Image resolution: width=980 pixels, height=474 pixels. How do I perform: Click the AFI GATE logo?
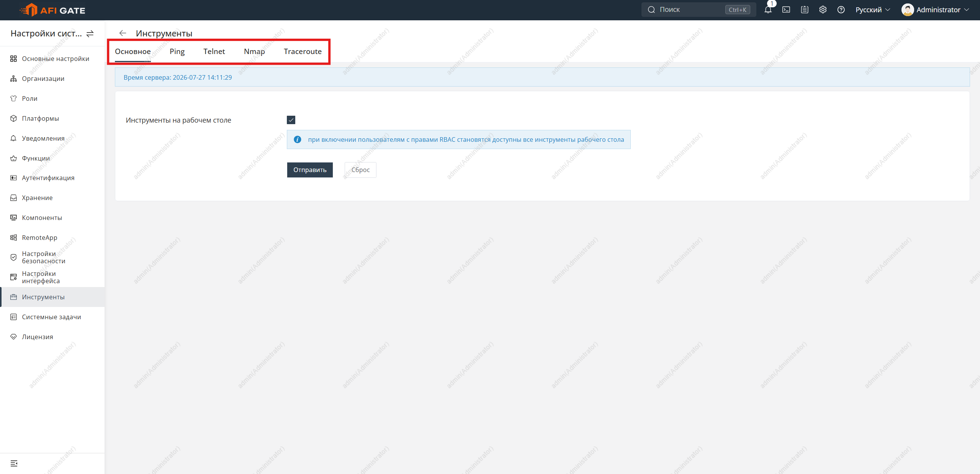click(x=52, y=10)
